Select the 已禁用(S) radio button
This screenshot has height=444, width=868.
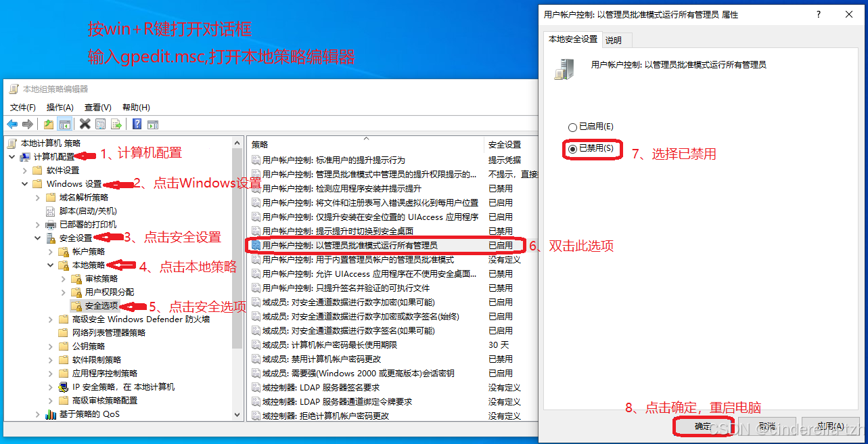click(x=573, y=148)
